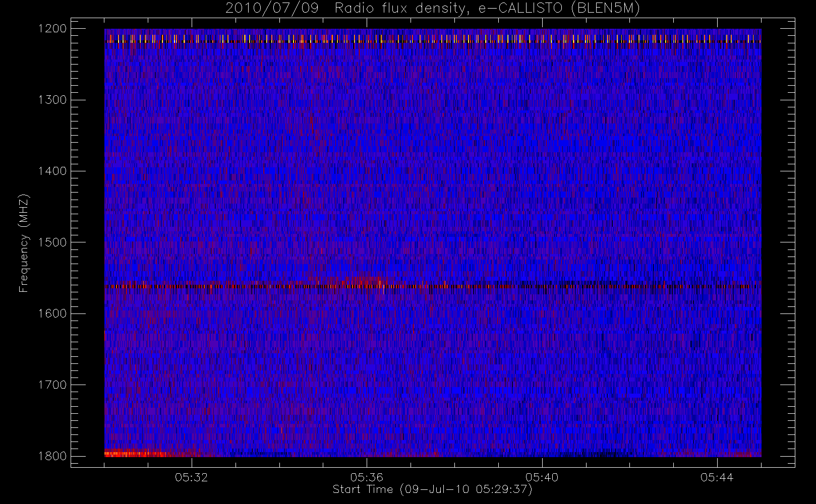This screenshot has width=816, height=504.
Task: Click the yellow striped band near 1215 MHz
Action: coord(433,39)
